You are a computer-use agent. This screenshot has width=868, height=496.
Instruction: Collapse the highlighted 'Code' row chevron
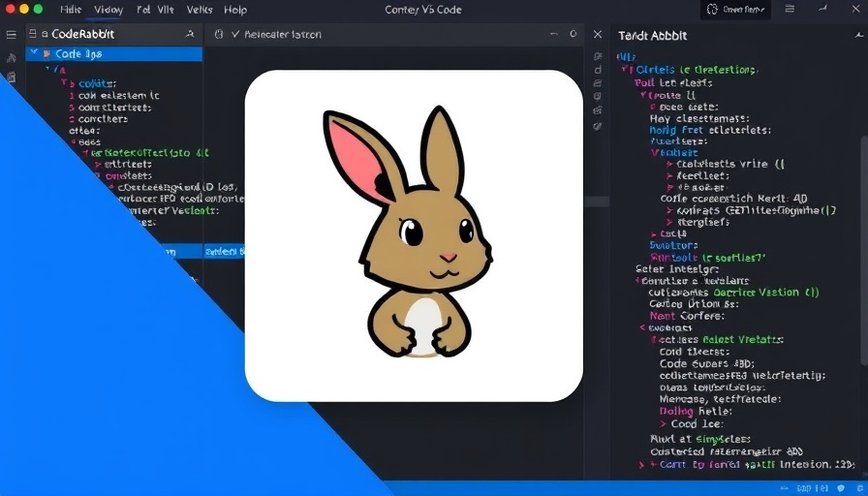34,53
